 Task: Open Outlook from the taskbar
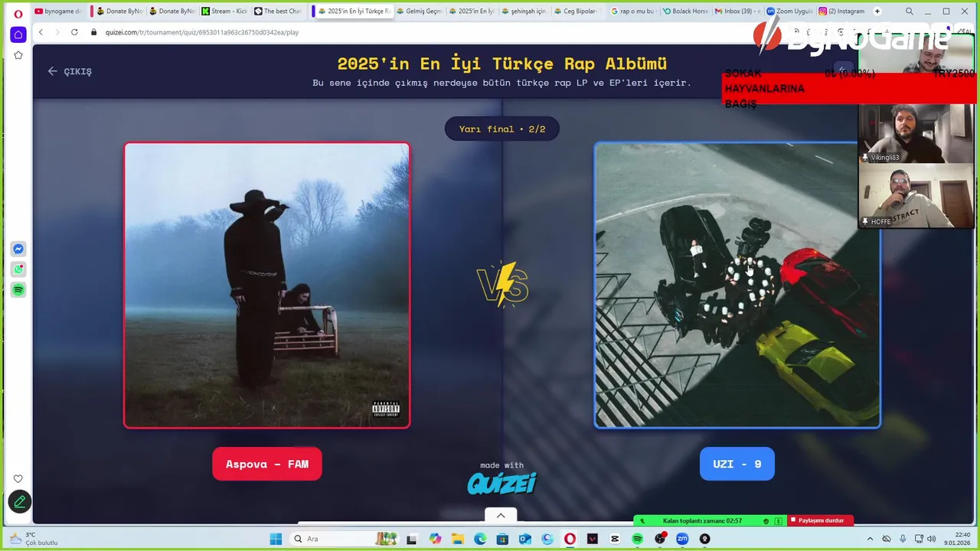[x=525, y=539]
